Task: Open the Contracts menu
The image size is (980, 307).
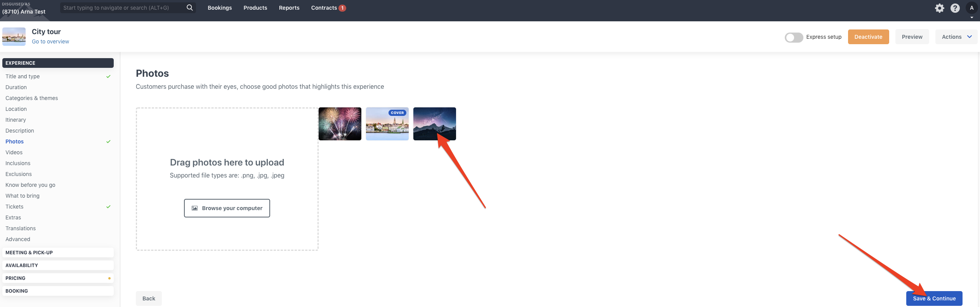Action: (x=324, y=8)
